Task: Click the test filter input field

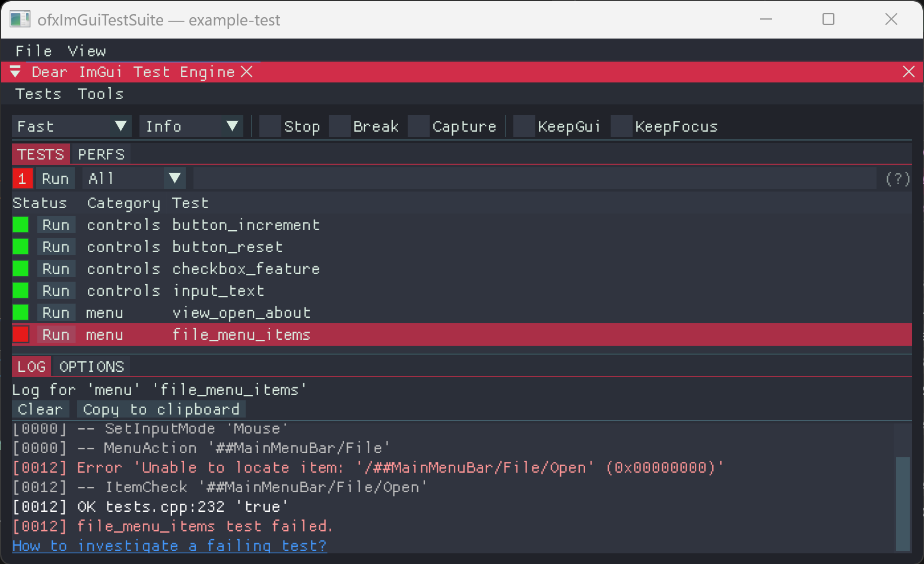Action: (535, 179)
